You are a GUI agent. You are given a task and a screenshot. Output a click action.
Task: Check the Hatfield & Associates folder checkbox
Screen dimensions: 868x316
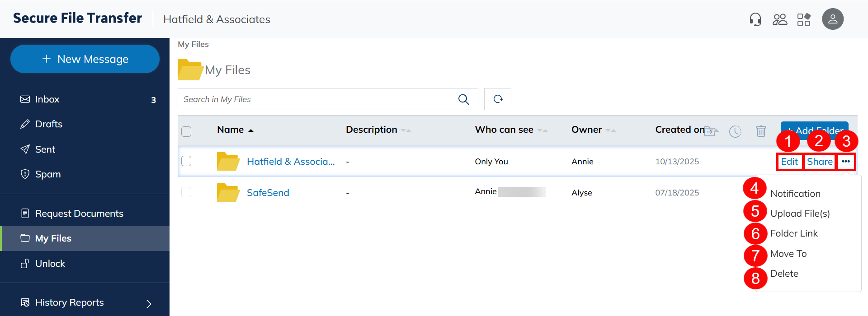click(x=186, y=161)
